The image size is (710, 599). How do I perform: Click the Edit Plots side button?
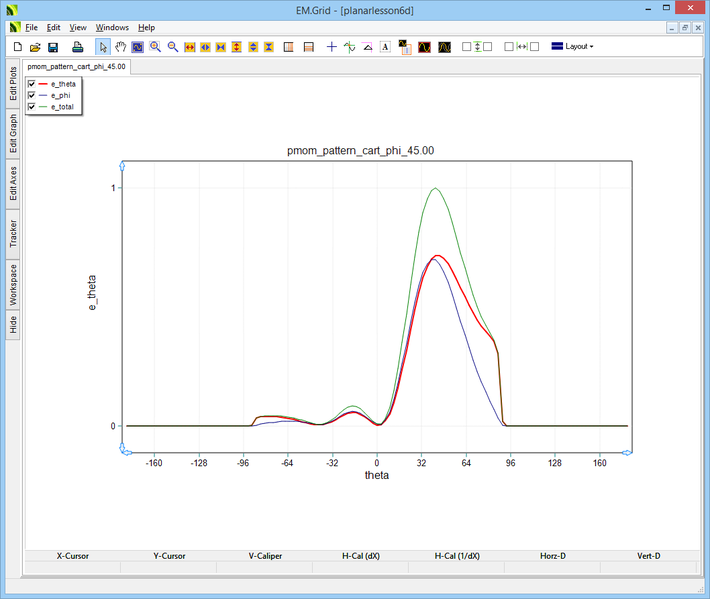click(13, 85)
